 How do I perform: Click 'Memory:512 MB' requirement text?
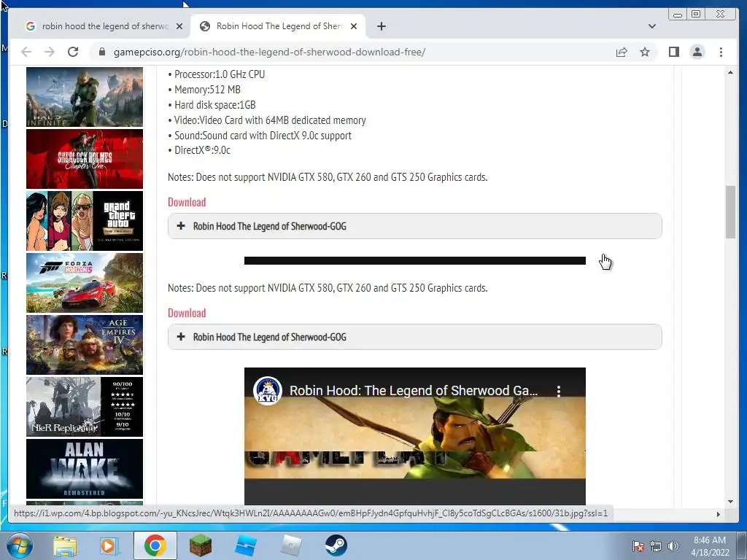click(x=207, y=90)
